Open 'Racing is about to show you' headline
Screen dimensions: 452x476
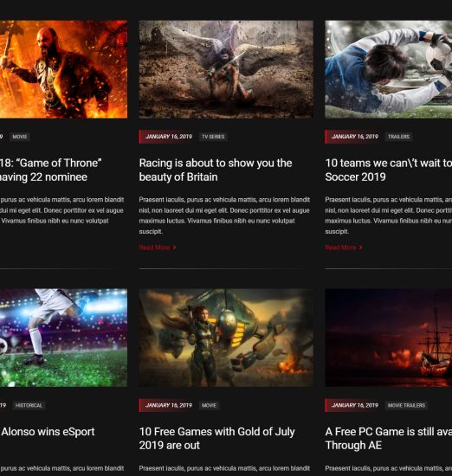coord(216,170)
